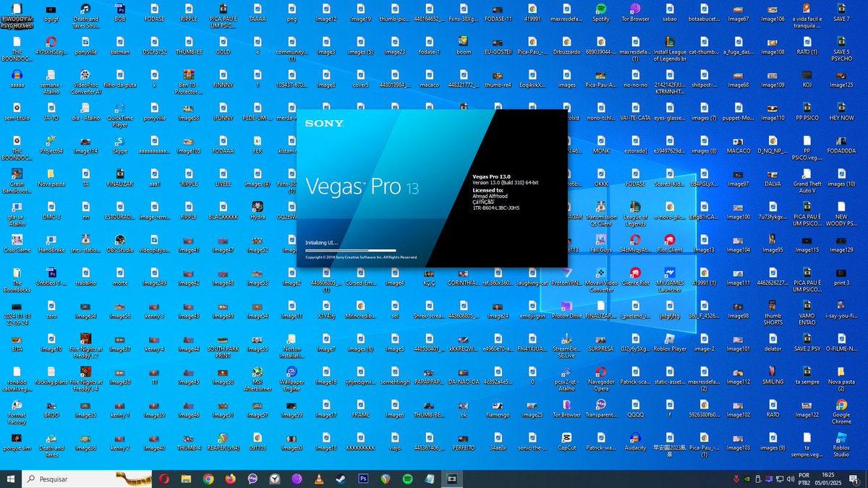
Task: Select the Crash Bandicoot desktop icon
Action: point(17,181)
